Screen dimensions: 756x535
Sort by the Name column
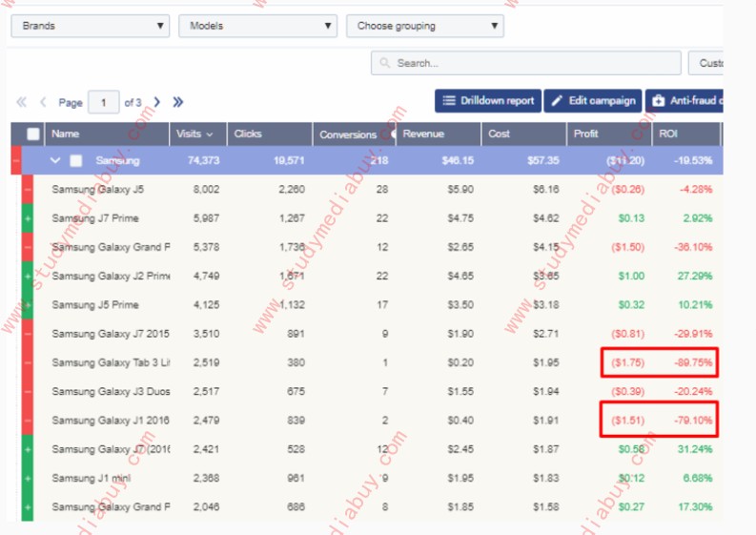pyautogui.click(x=107, y=134)
